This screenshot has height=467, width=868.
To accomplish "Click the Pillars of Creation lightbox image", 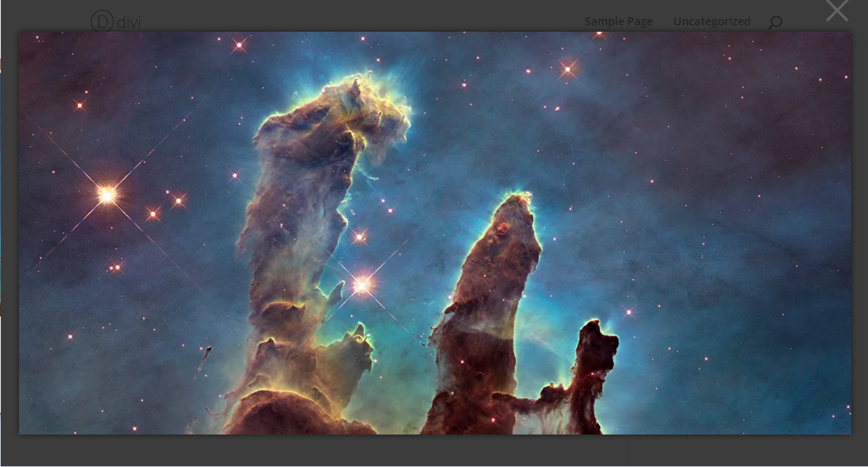I will tap(435, 233).
